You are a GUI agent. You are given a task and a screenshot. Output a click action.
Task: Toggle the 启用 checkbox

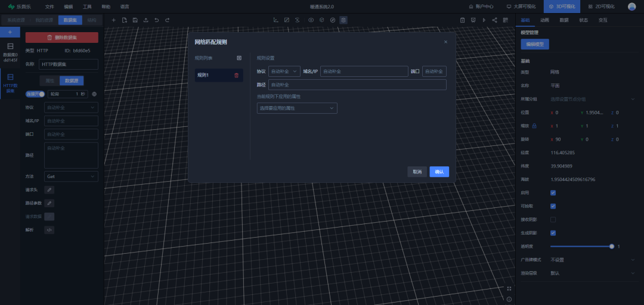(x=553, y=192)
